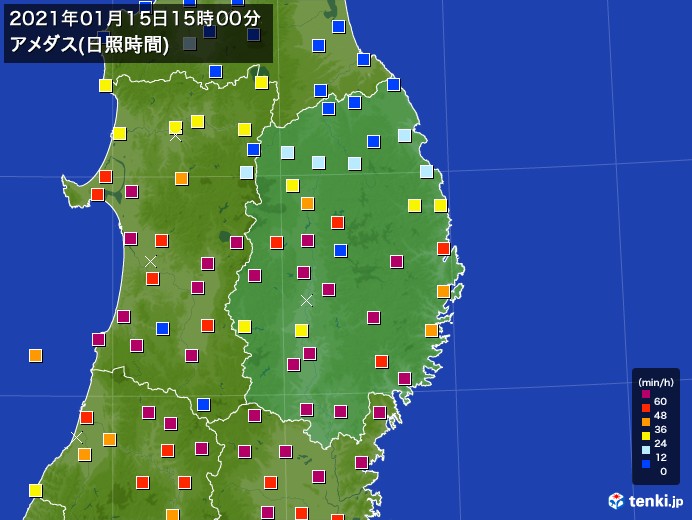692x520 pixels.
Task: Click the legend value 36
Action: 660,429
